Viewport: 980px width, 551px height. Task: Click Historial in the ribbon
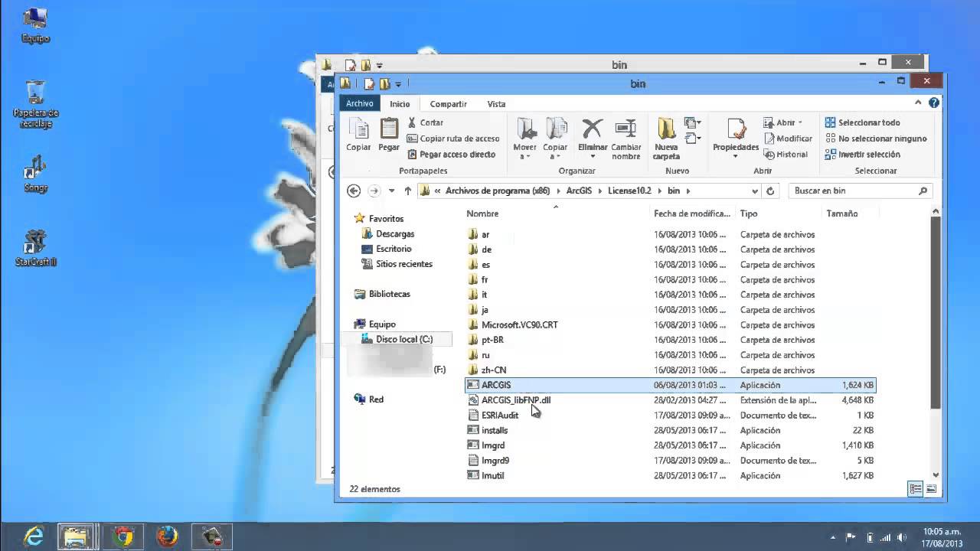coord(786,154)
